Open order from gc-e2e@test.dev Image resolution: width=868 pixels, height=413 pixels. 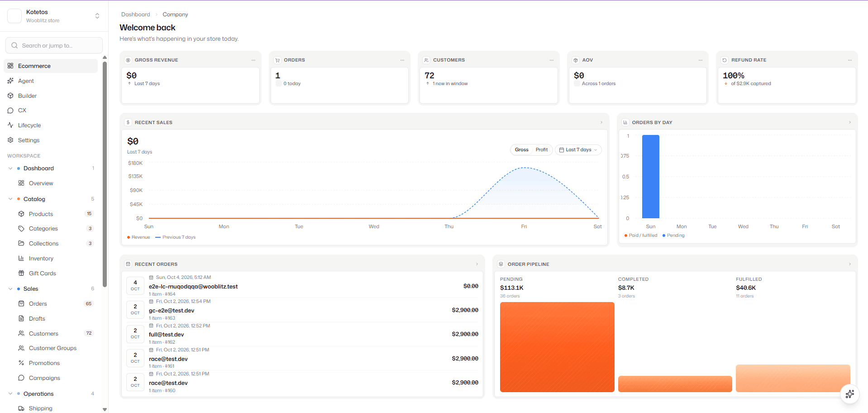pos(302,310)
